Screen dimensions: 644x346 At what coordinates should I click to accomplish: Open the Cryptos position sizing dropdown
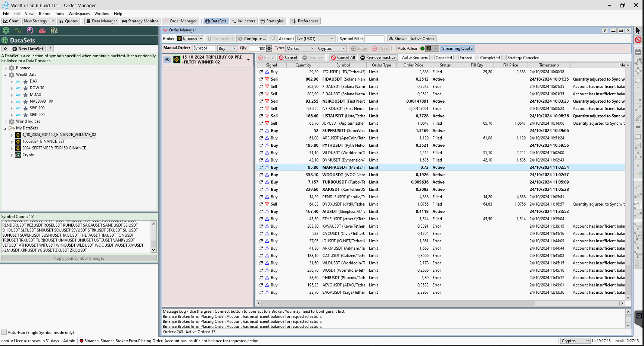(332, 49)
